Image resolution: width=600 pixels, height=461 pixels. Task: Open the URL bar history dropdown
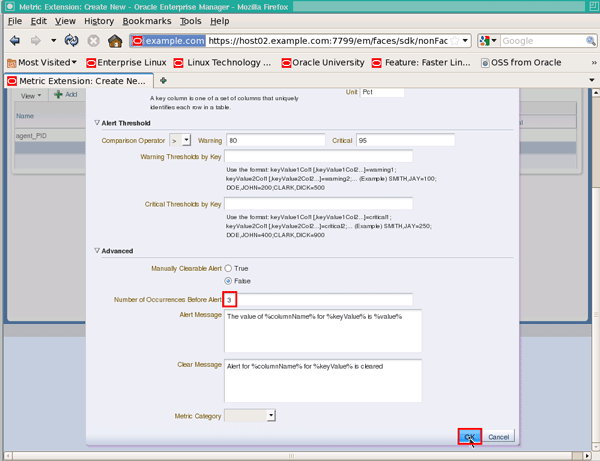point(465,41)
